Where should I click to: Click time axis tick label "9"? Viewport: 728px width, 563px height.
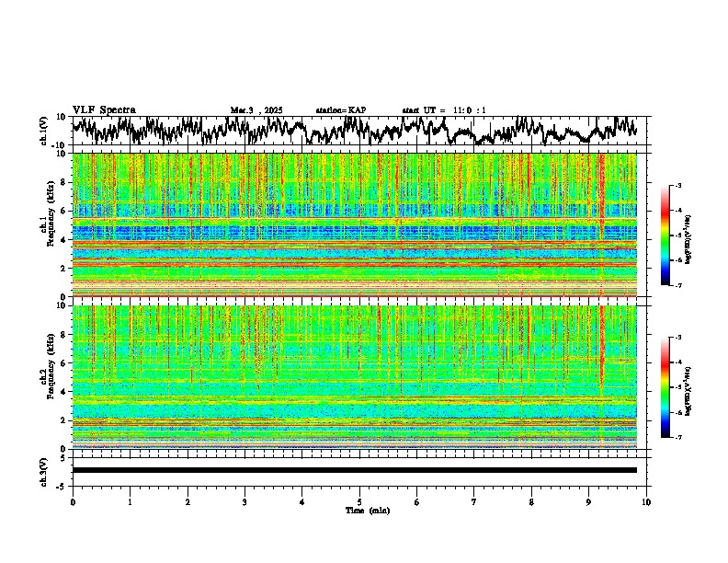(588, 502)
